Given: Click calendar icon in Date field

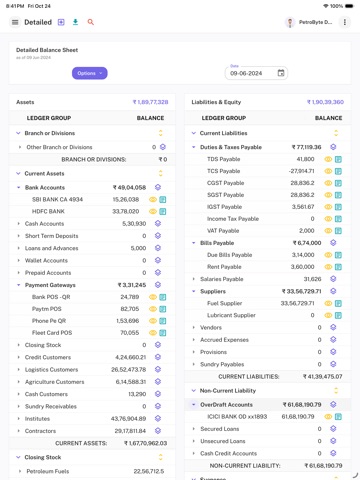Looking at the screenshot, I should pos(281,73).
